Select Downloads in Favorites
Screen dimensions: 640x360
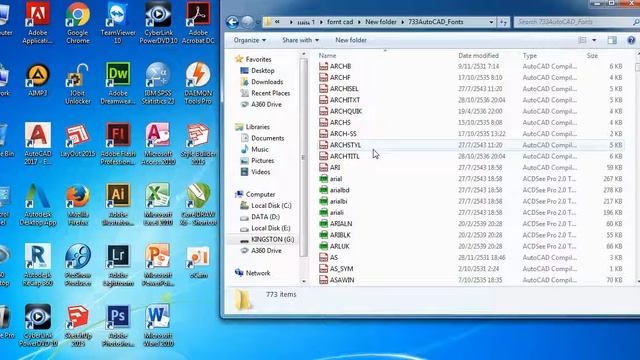click(x=267, y=82)
